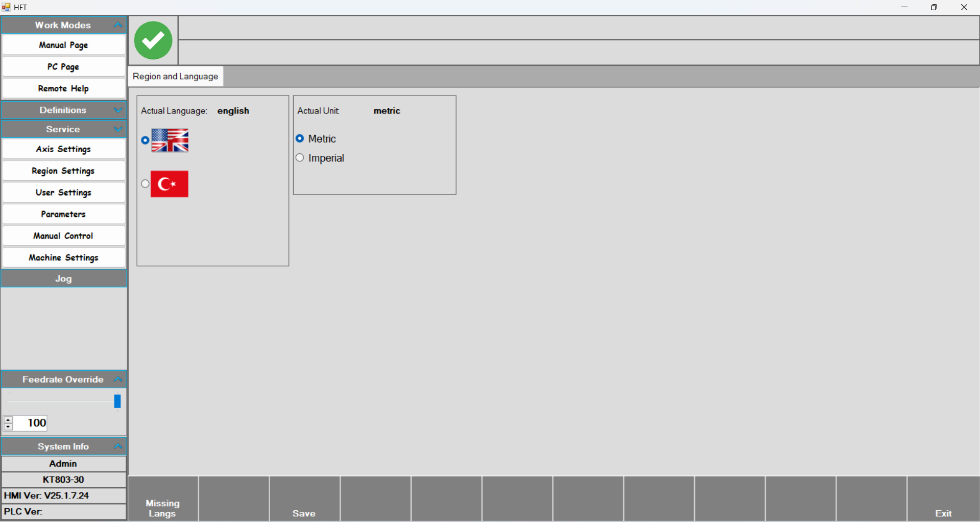Click the Feedrate Override slider handle
Screen dimensions: 980x522
click(117, 401)
